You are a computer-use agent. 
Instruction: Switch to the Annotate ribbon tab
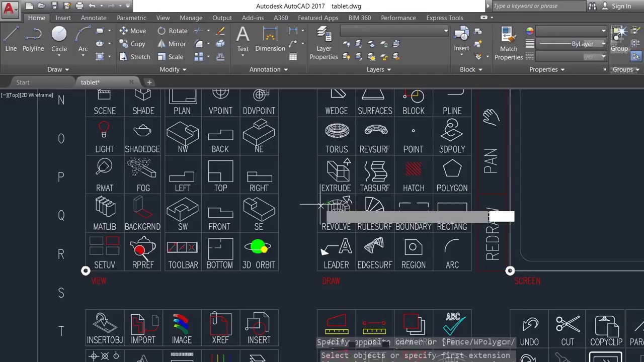tap(94, 18)
